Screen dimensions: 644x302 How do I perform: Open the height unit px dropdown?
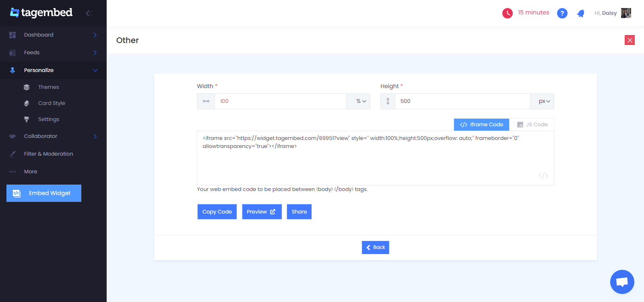(x=542, y=101)
